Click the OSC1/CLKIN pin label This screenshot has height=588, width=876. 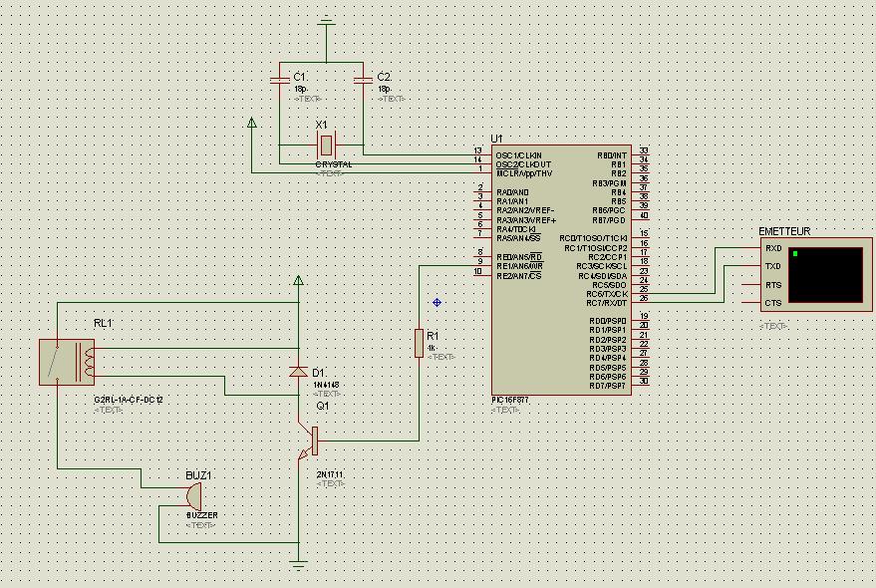[518, 155]
